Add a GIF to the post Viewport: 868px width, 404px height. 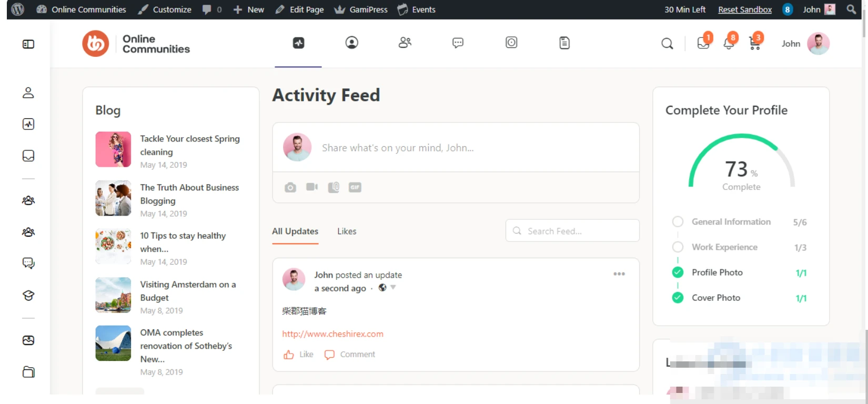click(355, 187)
